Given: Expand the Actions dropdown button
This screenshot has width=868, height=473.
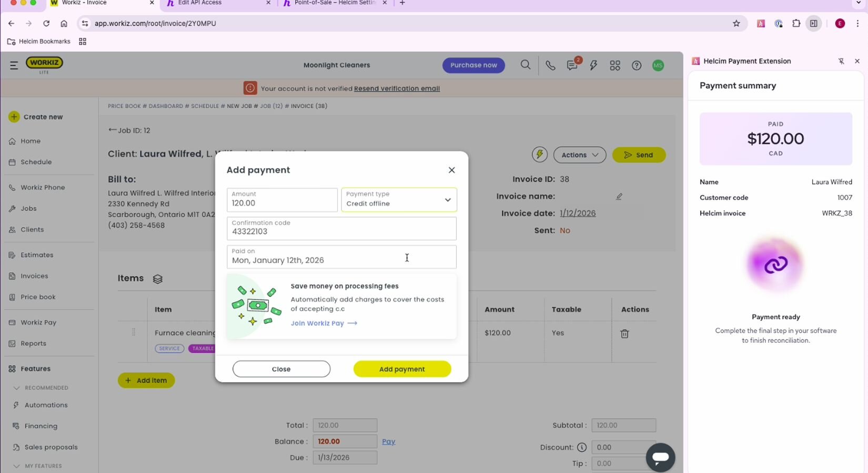Looking at the screenshot, I should click(x=579, y=155).
